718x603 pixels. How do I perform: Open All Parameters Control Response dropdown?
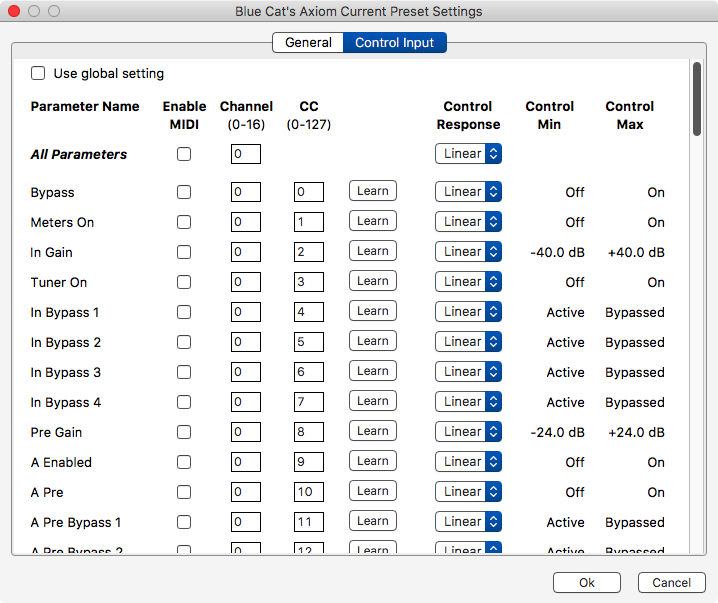click(468, 154)
